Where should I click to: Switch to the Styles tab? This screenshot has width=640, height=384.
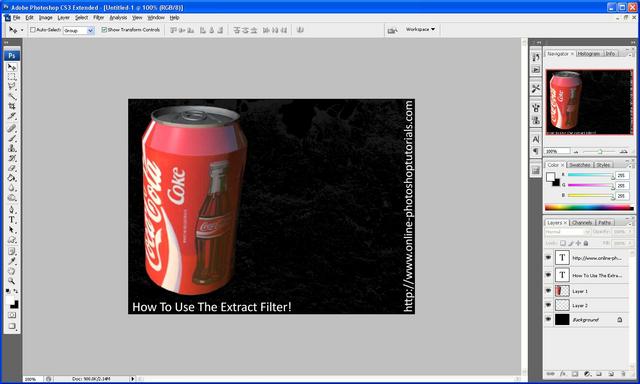click(x=603, y=165)
